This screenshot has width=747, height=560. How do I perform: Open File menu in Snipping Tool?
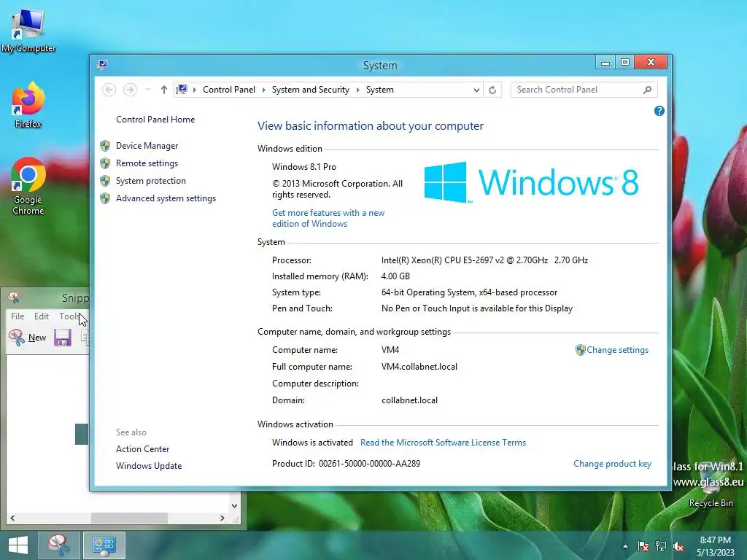coord(18,316)
